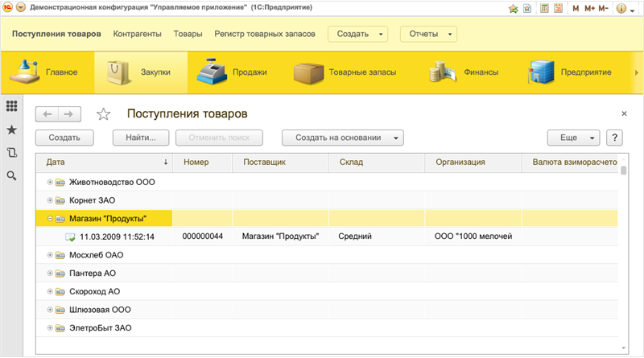This screenshot has width=644, height=358.
Task: Expand the Шлюзовая ООО group
Action: coord(50,310)
